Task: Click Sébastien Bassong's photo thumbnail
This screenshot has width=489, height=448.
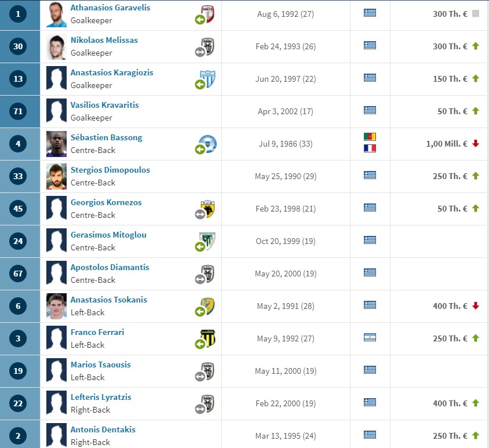Action: coord(56,144)
